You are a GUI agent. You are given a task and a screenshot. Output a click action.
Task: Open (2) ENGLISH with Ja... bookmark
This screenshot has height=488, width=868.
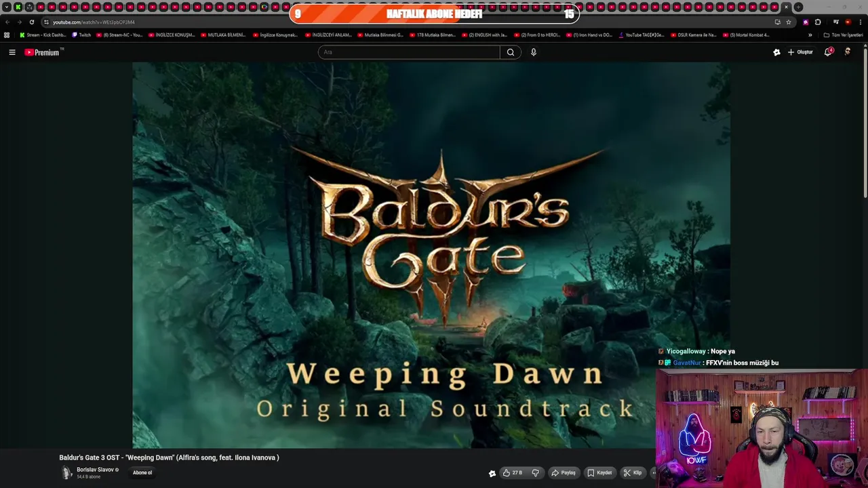(x=485, y=35)
